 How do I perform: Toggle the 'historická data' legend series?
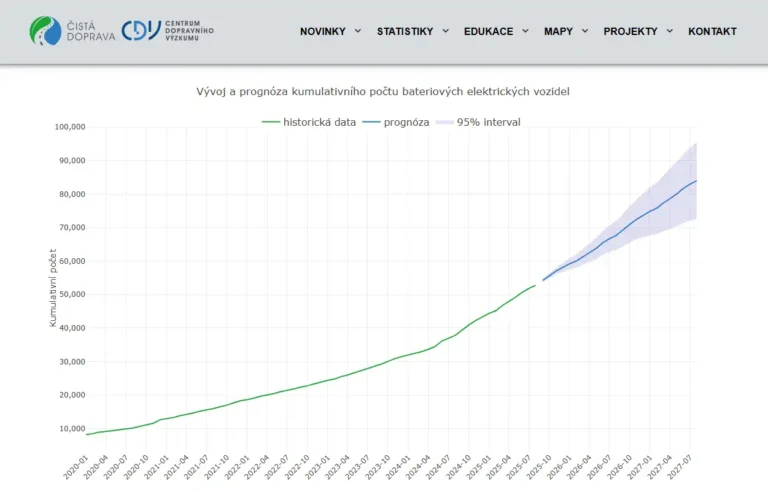[x=309, y=122]
